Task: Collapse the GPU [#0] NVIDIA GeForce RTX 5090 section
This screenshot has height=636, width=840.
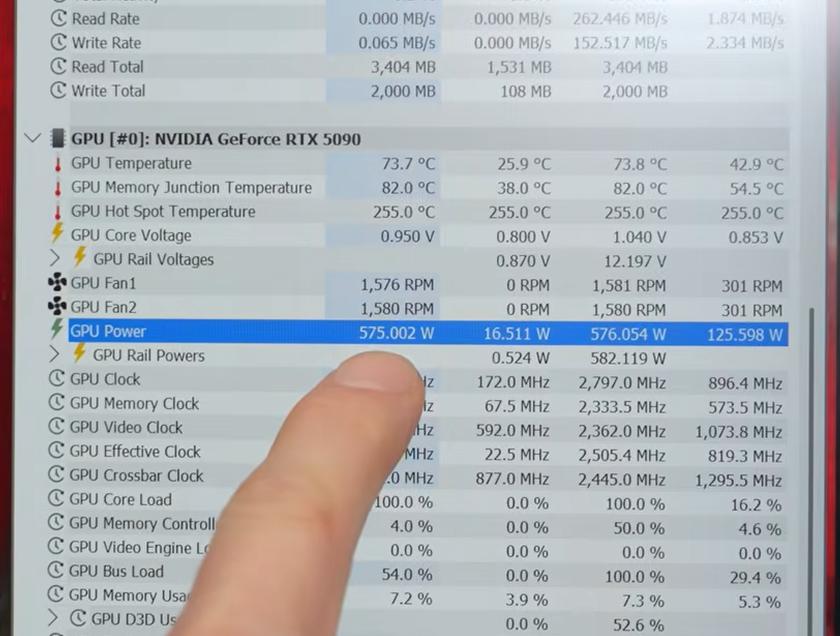Action: pyautogui.click(x=33, y=139)
